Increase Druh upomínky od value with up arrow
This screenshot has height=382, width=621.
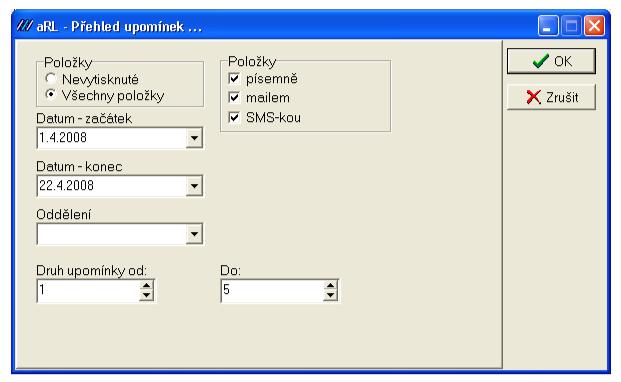(x=146, y=285)
